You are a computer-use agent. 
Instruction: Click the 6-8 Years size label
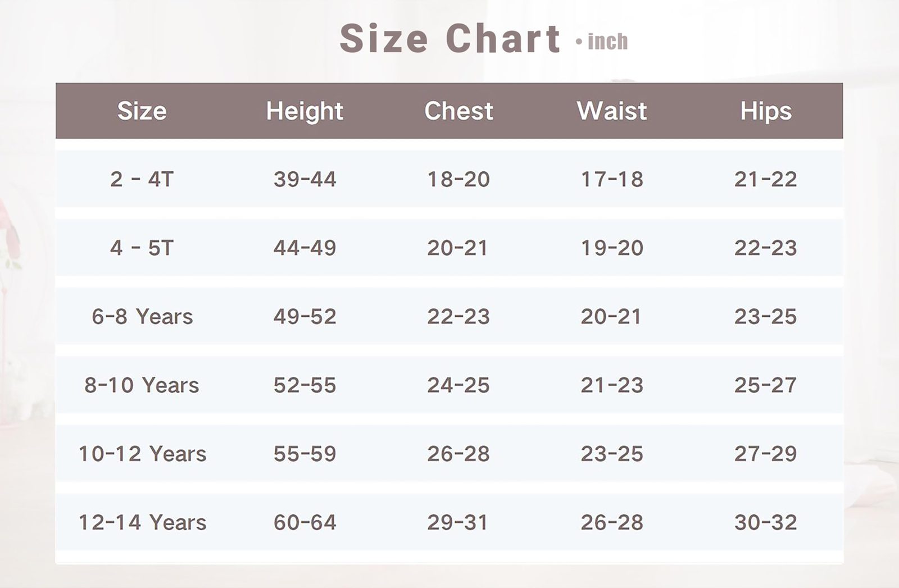(142, 317)
